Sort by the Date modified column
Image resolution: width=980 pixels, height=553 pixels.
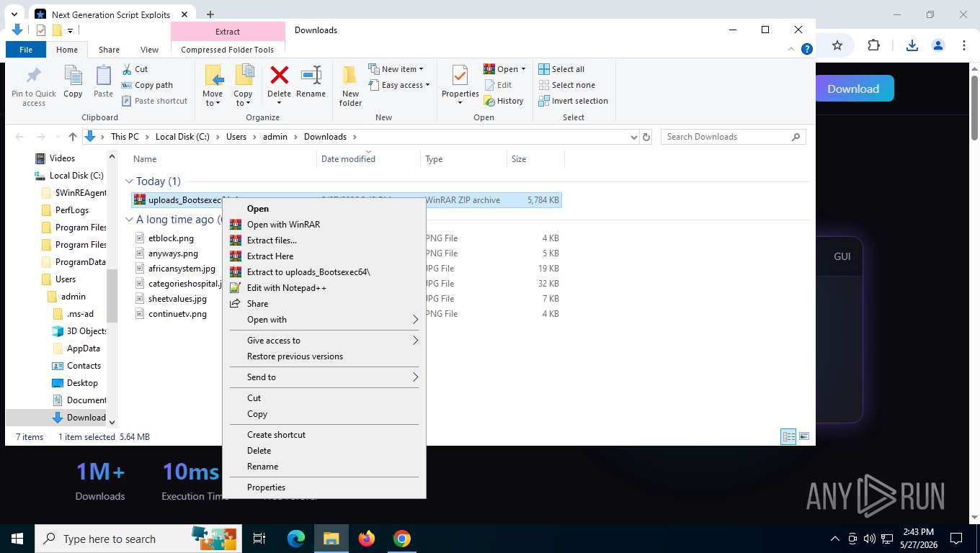368,159
